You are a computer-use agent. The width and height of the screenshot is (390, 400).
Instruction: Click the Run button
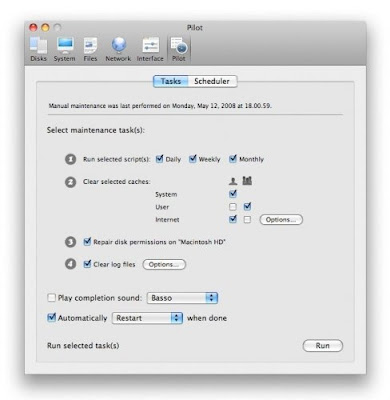click(x=323, y=346)
